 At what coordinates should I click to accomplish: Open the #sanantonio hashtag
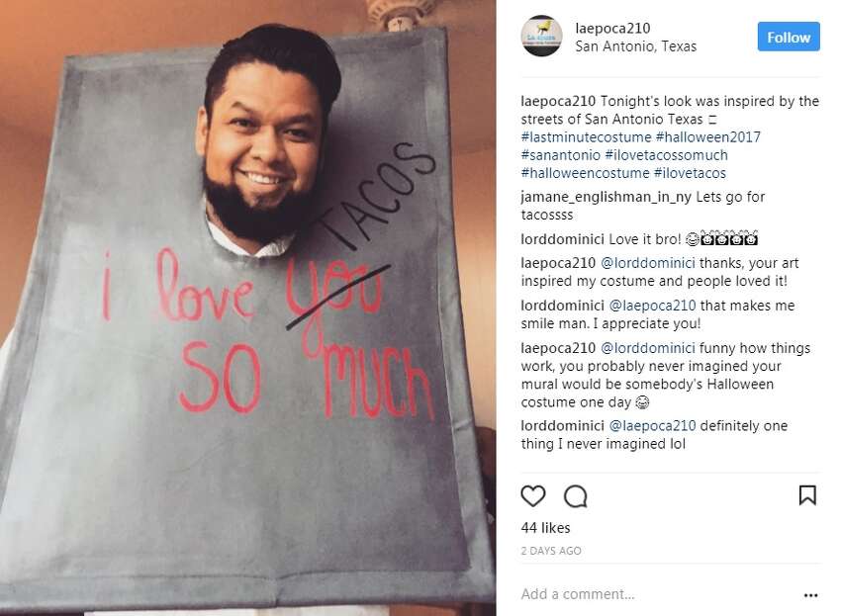click(560, 155)
